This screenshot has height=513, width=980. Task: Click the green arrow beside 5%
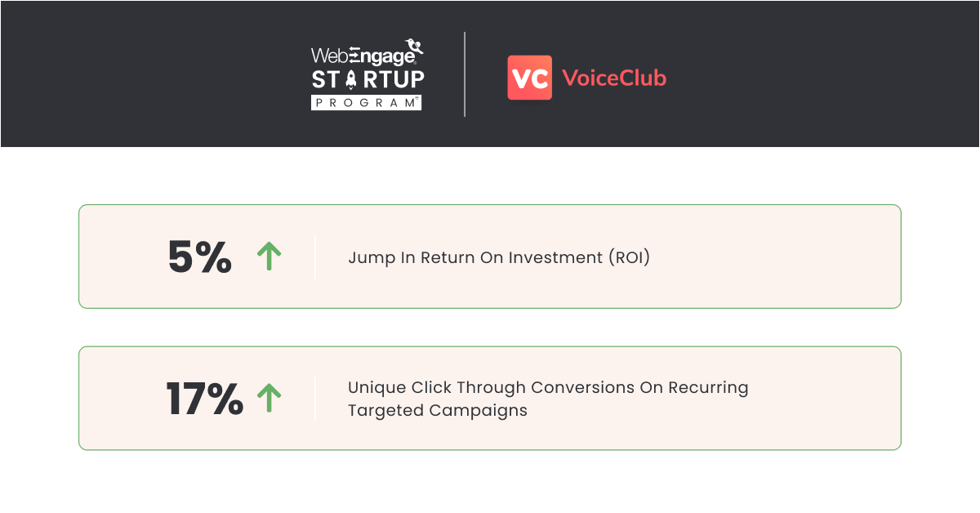[x=269, y=256]
